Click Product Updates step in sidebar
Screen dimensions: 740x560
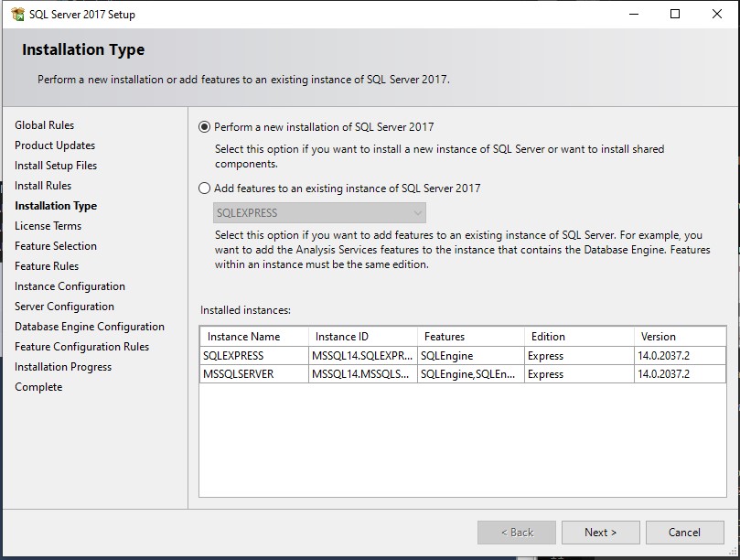[55, 145]
